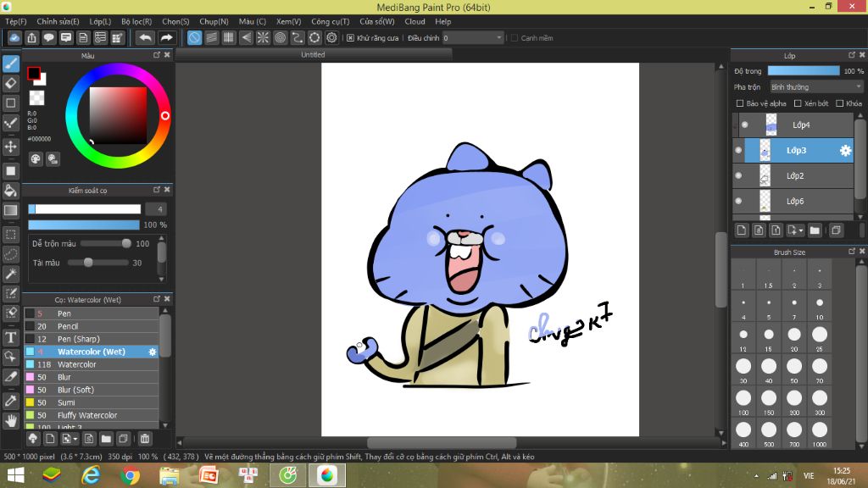Image resolution: width=868 pixels, height=488 pixels.
Task: Enable Xén bớt checkbox
Action: pos(798,103)
